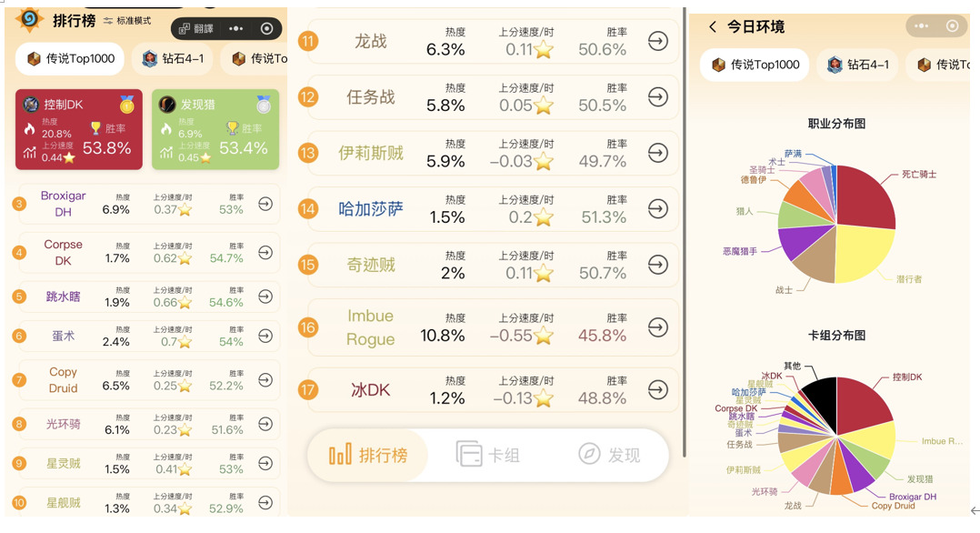This screenshot has height=533, width=980.
Task: Click the 跳水瞎 deck name
Action: tap(63, 297)
